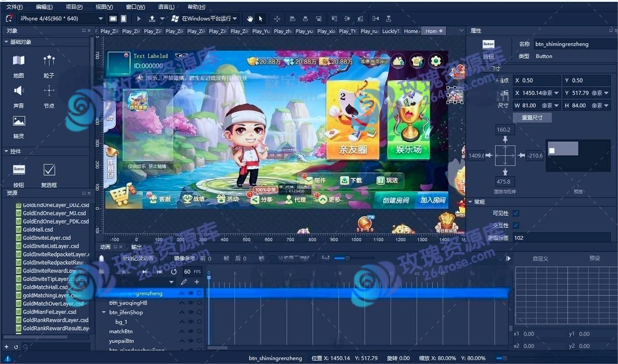Click the timeline zoom slider handle

click(347, 258)
